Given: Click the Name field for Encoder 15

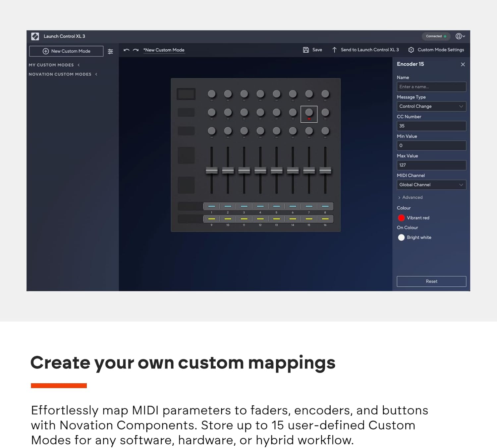Looking at the screenshot, I should [431, 87].
